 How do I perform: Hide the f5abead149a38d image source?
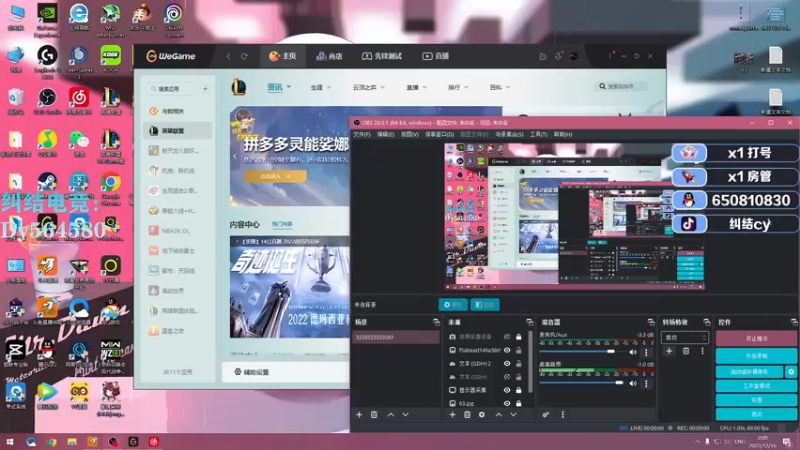point(507,350)
